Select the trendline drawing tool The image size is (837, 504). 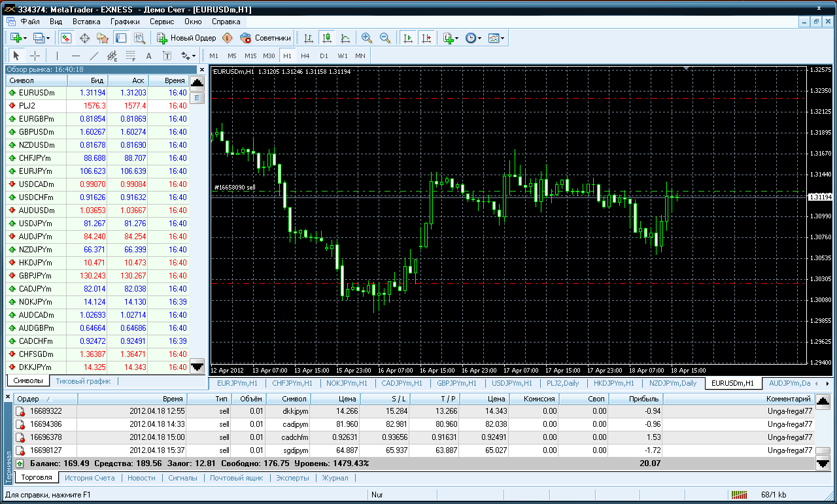[94, 56]
